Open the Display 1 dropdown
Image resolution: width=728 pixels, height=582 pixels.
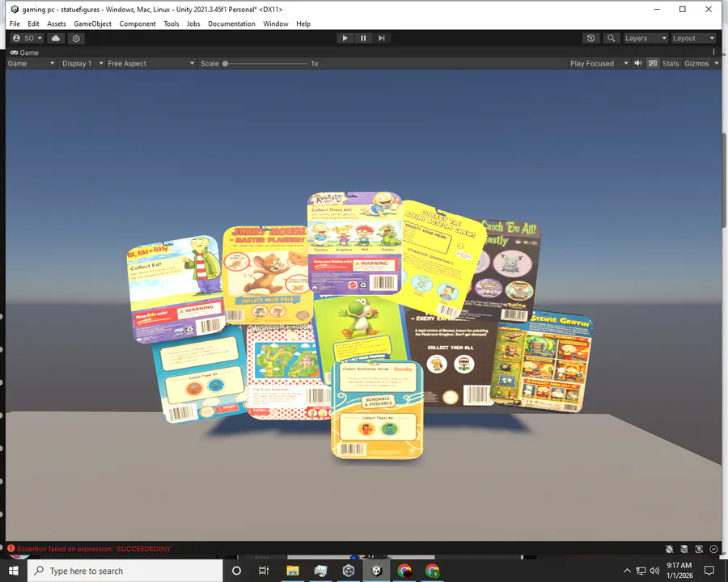coord(83,64)
